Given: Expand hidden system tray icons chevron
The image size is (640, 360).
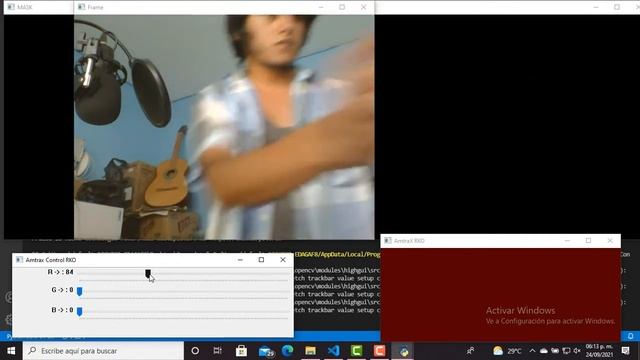Looking at the screenshot, I should point(532,351).
